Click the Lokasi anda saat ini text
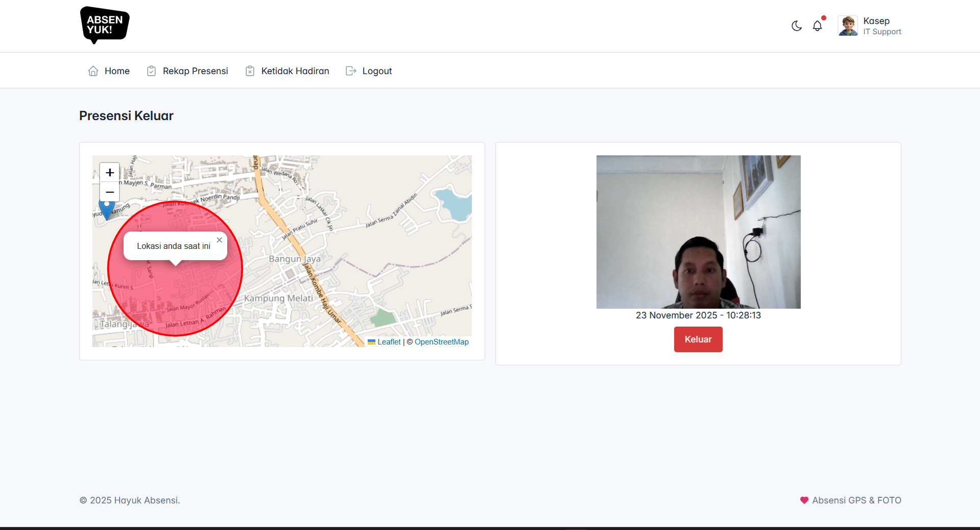 174,246
